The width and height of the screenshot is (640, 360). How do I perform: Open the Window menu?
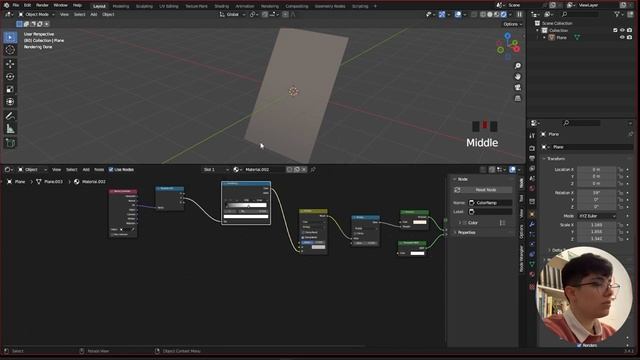(60, 5)
